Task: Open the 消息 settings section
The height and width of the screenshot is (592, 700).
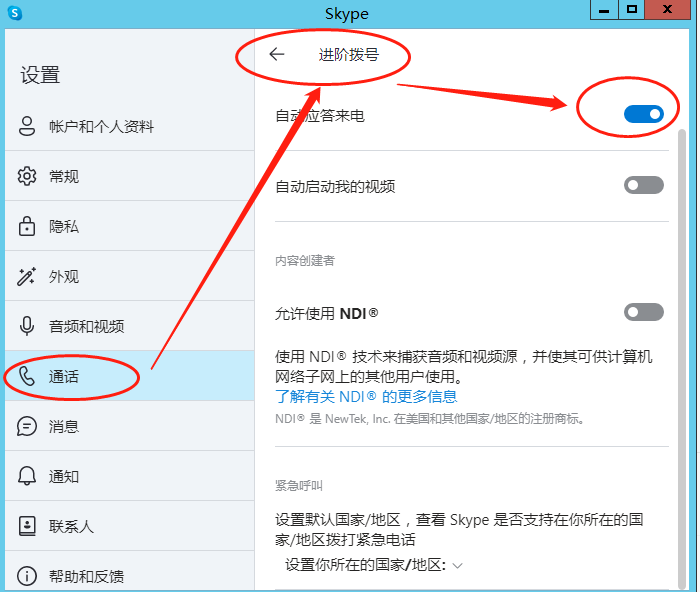Action: point(129,426)
